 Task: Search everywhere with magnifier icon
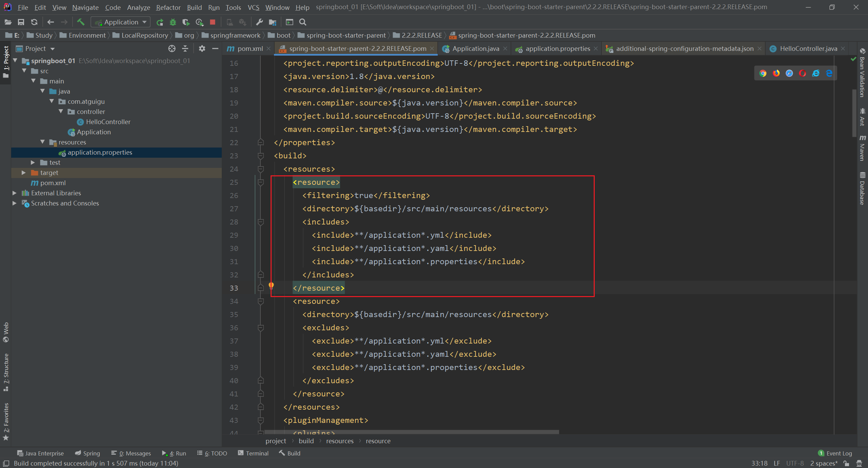(303, 22)
